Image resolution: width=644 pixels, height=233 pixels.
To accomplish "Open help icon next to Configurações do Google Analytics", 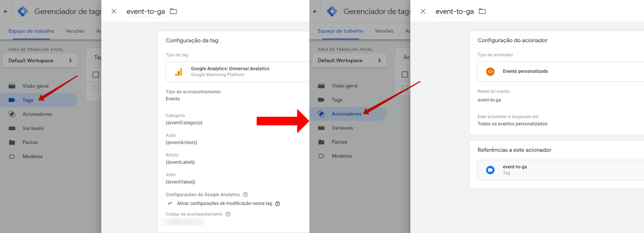I will 245,194.
